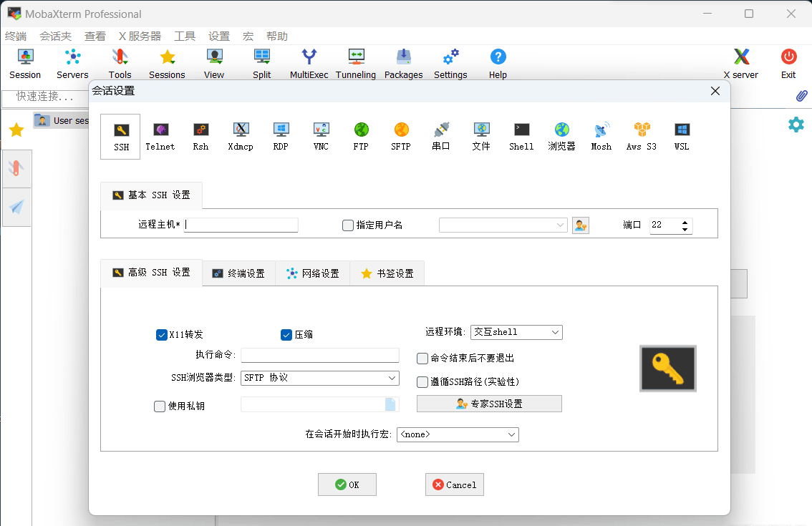Launch MultiExec from the toolbar
The image size is (812, 526).
point(309,64)
